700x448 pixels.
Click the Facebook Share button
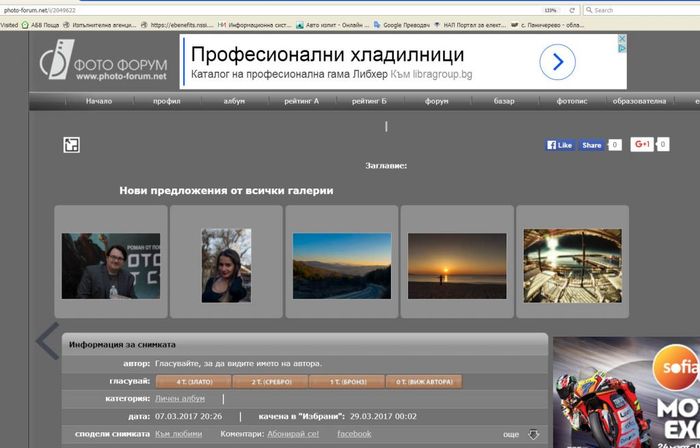592,145
